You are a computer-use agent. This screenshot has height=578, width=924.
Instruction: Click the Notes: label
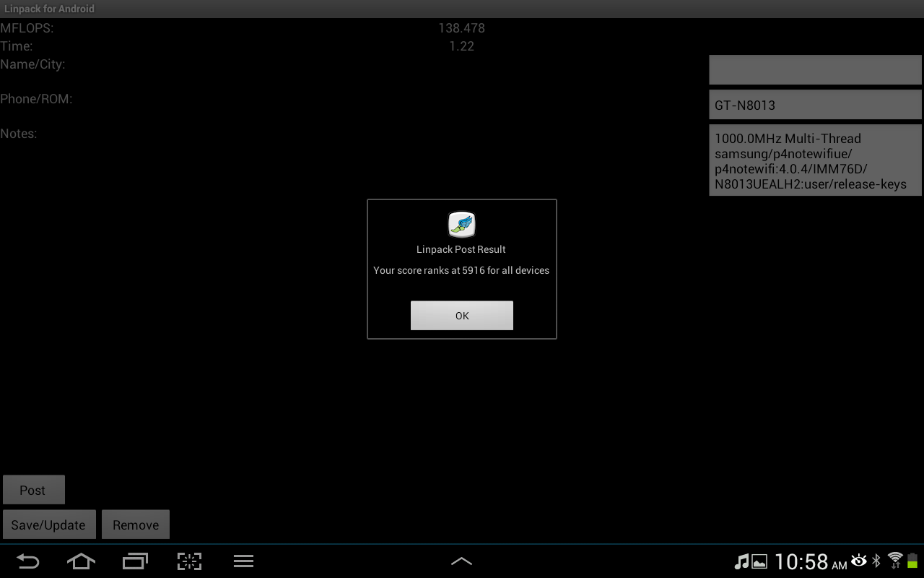(19, 134)
